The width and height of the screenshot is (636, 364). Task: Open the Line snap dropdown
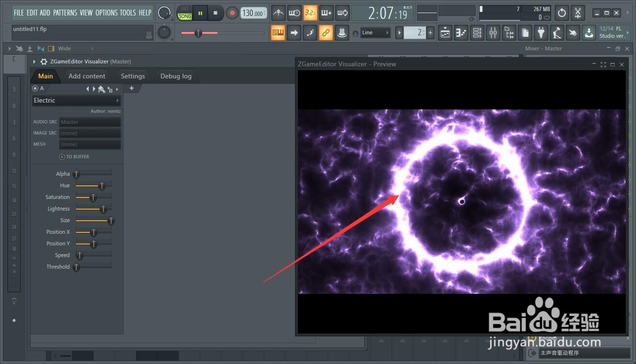click(x=375, y=33)
